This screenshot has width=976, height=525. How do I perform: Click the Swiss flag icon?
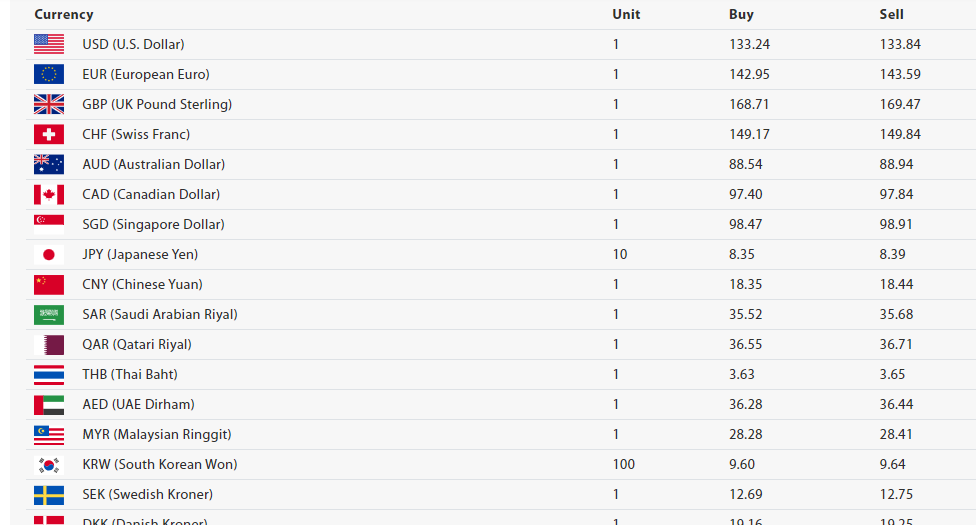point(49,134)
